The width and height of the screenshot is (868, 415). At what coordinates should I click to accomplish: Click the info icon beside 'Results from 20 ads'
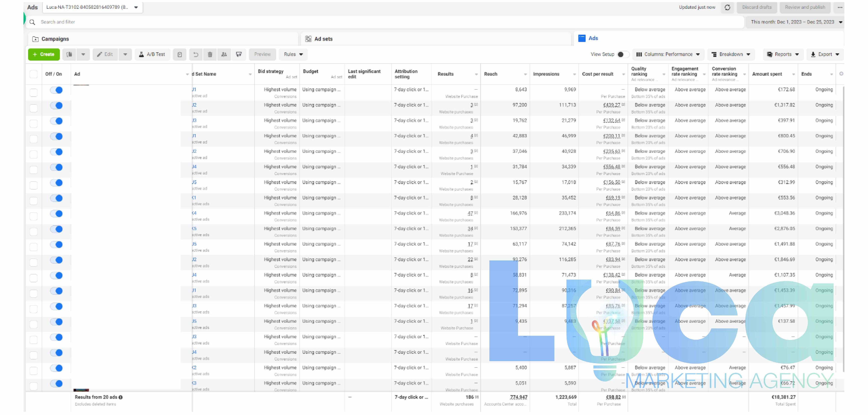point(121,397)
